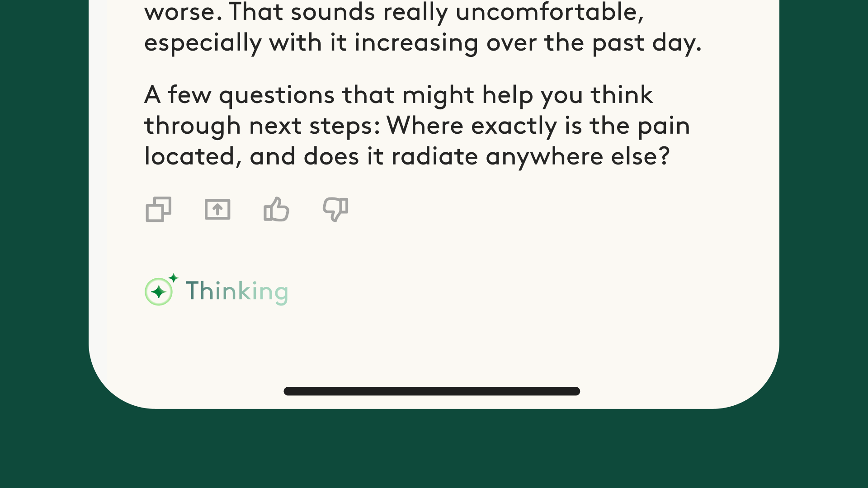
Task: Click the line 'through next steps: Where exactly'
Action: (x=416, y=127)
